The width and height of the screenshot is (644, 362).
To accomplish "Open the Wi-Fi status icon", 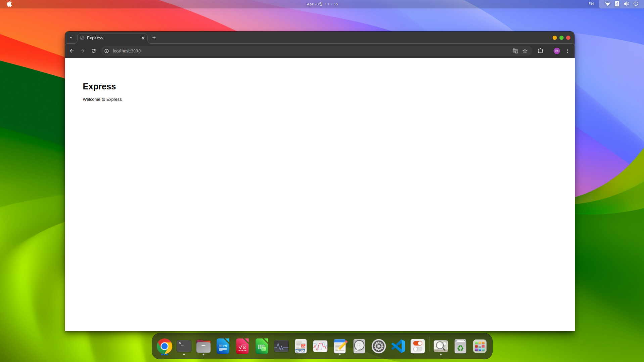I will tap(608, 4).
